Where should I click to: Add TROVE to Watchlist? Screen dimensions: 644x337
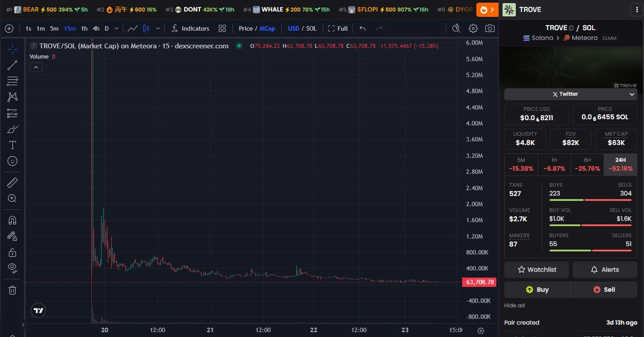(x=536, y=269)
